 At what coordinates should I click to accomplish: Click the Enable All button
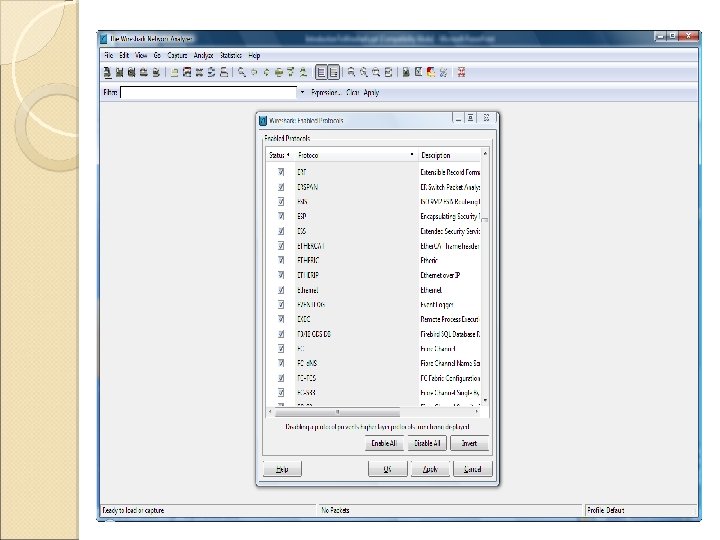tap(384, 443)
